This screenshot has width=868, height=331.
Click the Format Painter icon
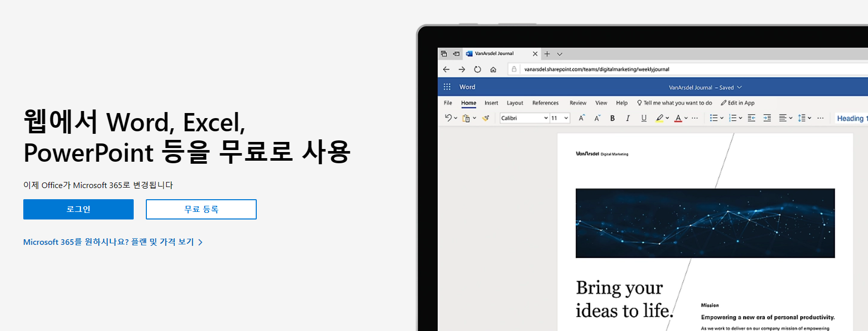click(x=486, y=118)
